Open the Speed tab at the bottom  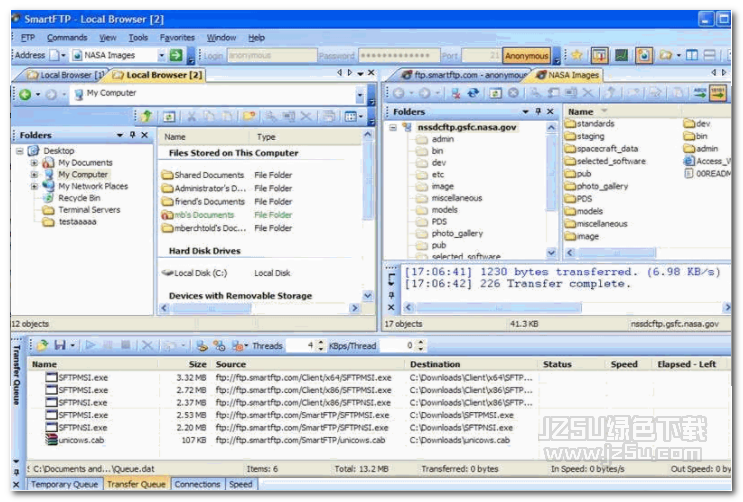pos(241,484)
